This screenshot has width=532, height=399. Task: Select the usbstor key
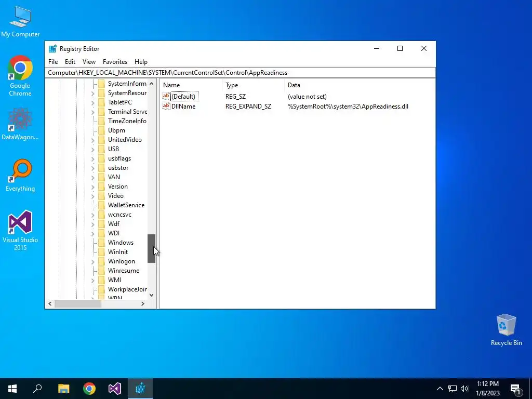click(118, 168)
